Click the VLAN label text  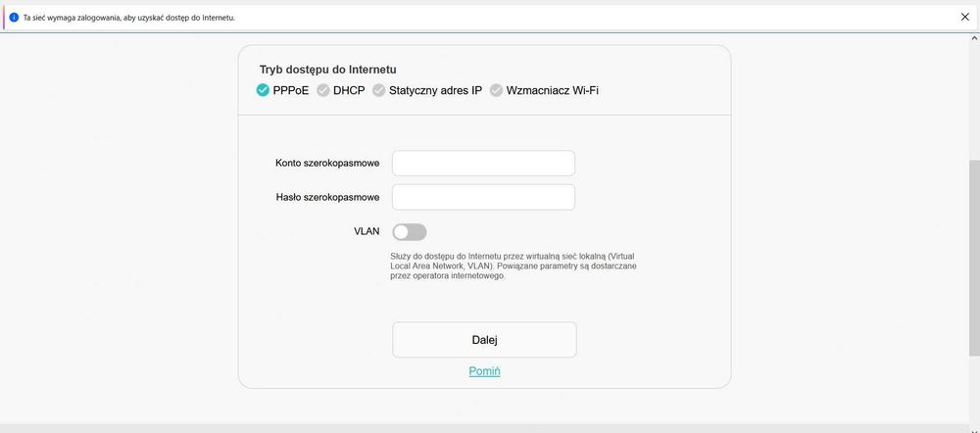pyautogui.click(x=367, y=232)
